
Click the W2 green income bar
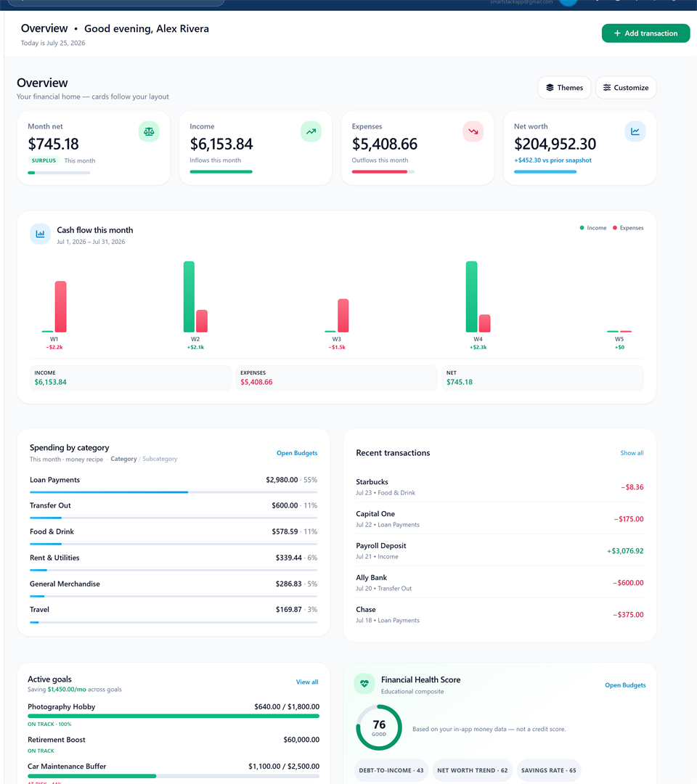pos(189,296)
